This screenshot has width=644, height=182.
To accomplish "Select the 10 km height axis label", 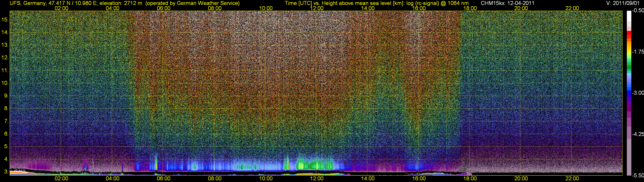I will 5,83.
